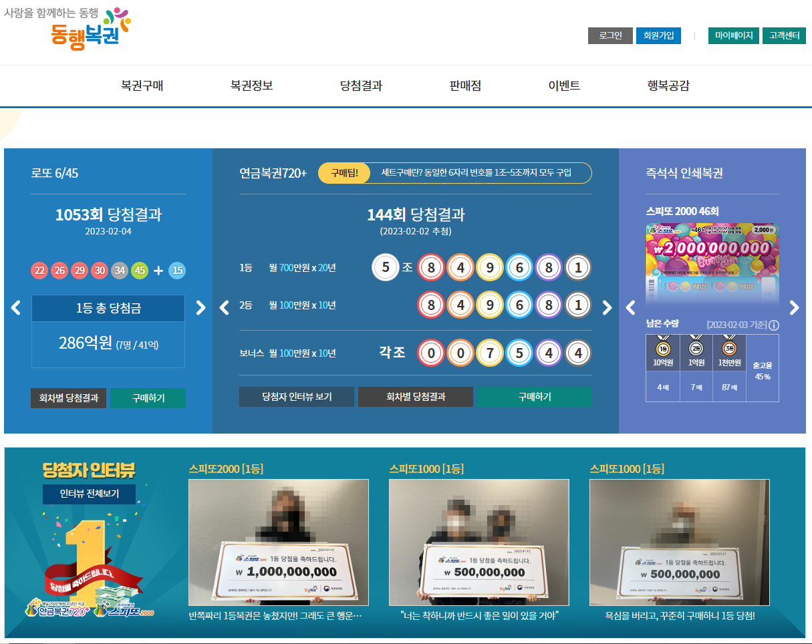Click lotto ball number 45
The width and height of the screenshot is (812, 644).
(x=140, y=271)
